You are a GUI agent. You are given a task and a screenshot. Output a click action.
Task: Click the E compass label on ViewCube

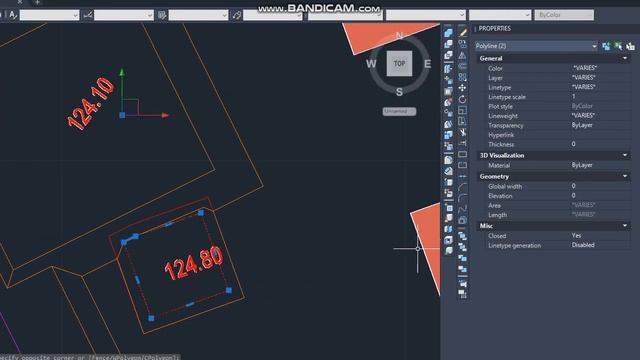(x=427, y=64)
